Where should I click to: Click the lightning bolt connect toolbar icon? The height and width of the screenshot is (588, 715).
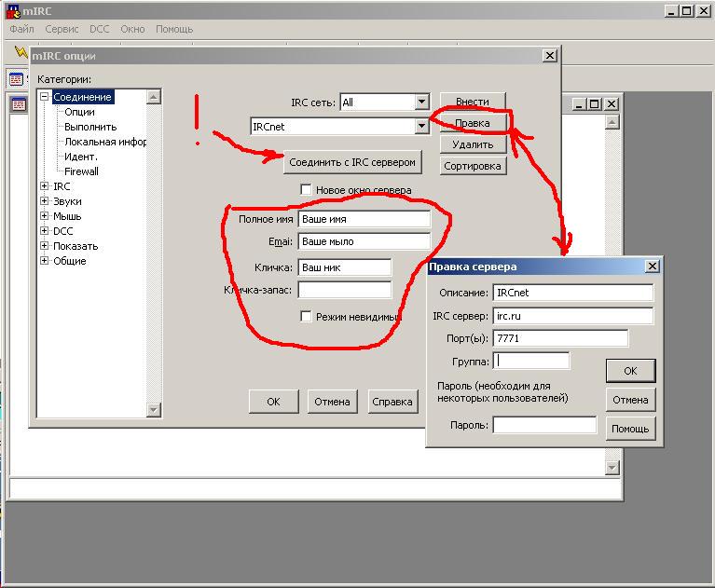[20, 51]
